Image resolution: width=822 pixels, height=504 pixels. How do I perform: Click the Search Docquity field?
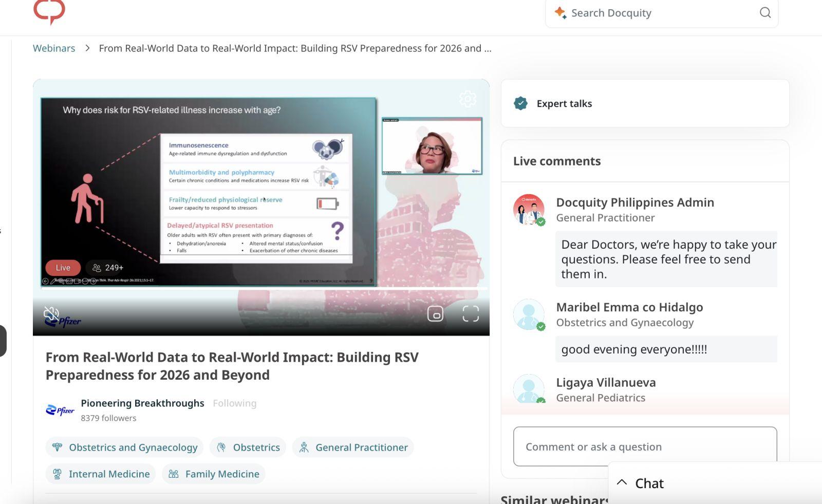tap(662, 13)
